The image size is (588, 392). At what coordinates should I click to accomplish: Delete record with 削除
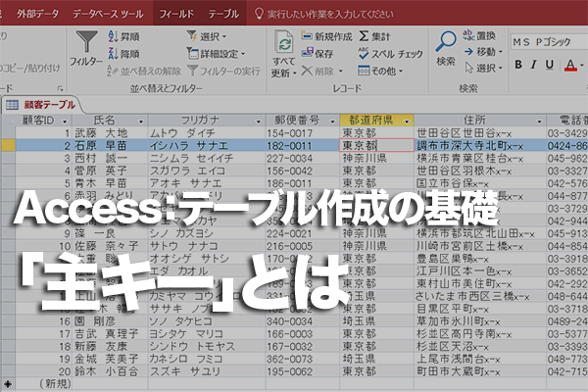(318, 71)
